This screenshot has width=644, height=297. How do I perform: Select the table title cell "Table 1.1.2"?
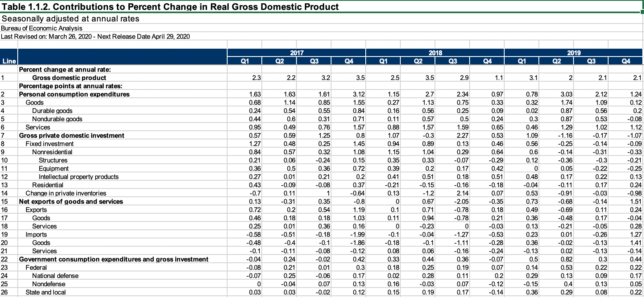[x=171, y=7]
